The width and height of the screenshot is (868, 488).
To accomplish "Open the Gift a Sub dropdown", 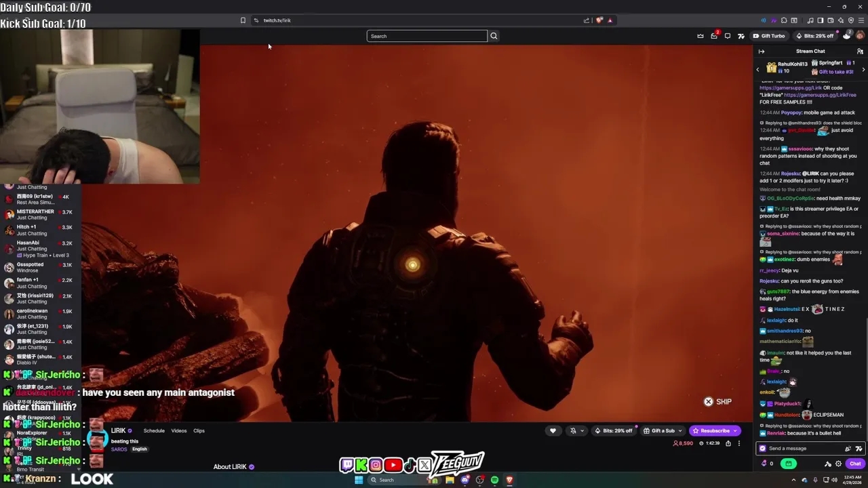I will [x=663, y=431].
